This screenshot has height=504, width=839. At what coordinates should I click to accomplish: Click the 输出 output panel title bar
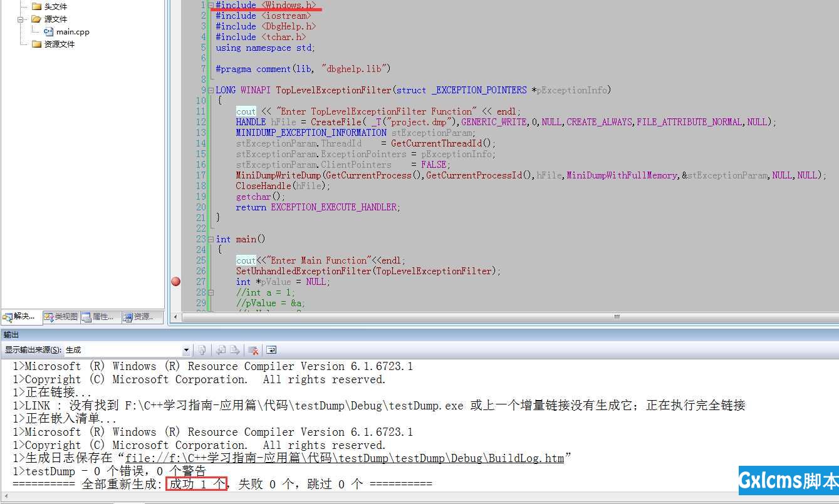419,334
